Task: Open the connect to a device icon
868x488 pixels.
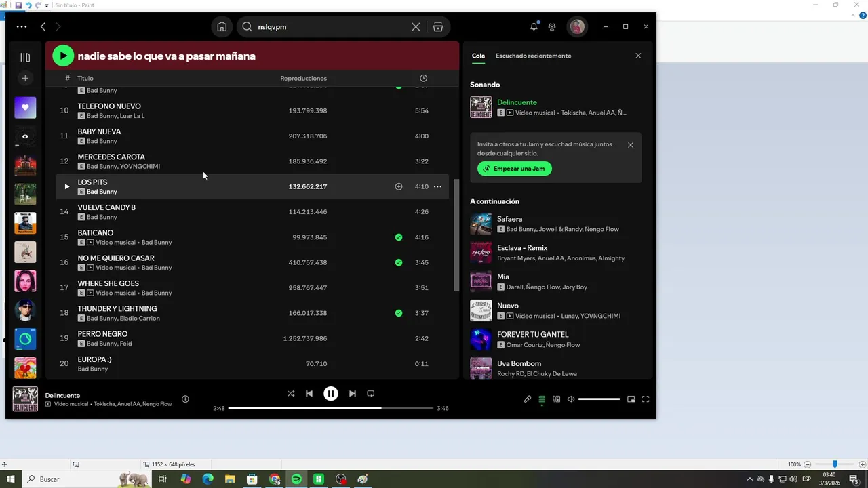Action: (557, 399)
